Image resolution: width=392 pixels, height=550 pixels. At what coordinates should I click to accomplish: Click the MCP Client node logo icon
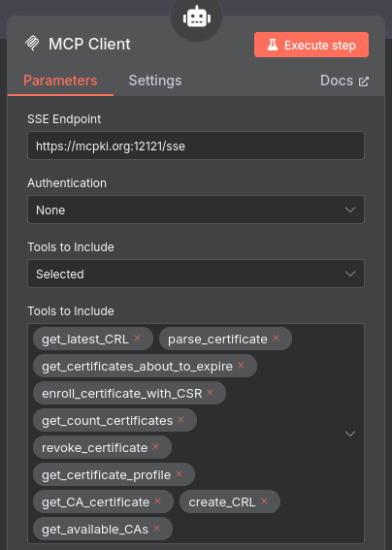tap(32, 44)
